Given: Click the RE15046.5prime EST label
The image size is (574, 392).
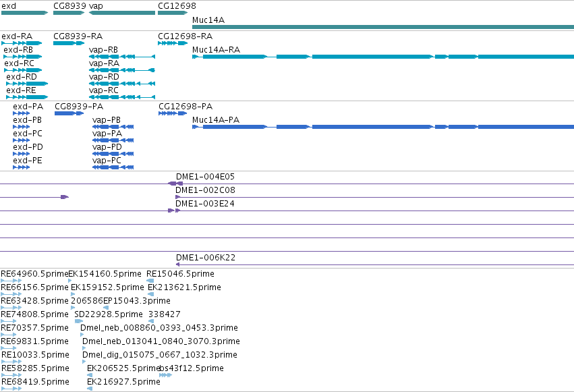Looking at the screenshot, I should tap(180, 274).
